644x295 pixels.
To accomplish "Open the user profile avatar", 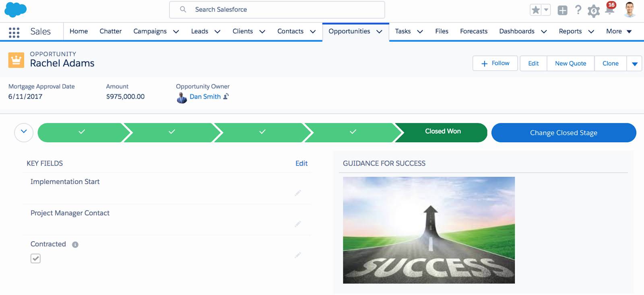I will tap(630, 10).
